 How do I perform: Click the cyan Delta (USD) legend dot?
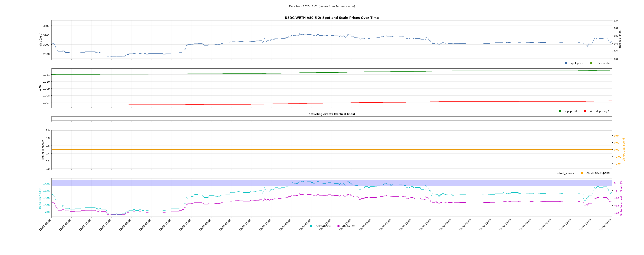(x=311, y=226)
